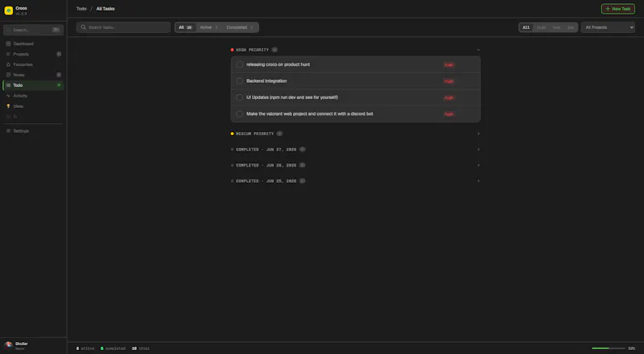
Task: Click the 50% progress label
Action: tap(632, 348)
